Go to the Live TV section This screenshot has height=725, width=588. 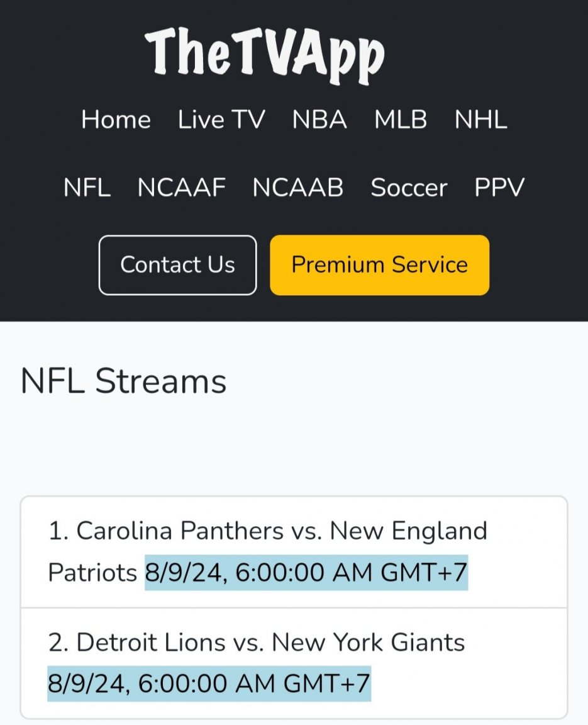pos(221,120)
